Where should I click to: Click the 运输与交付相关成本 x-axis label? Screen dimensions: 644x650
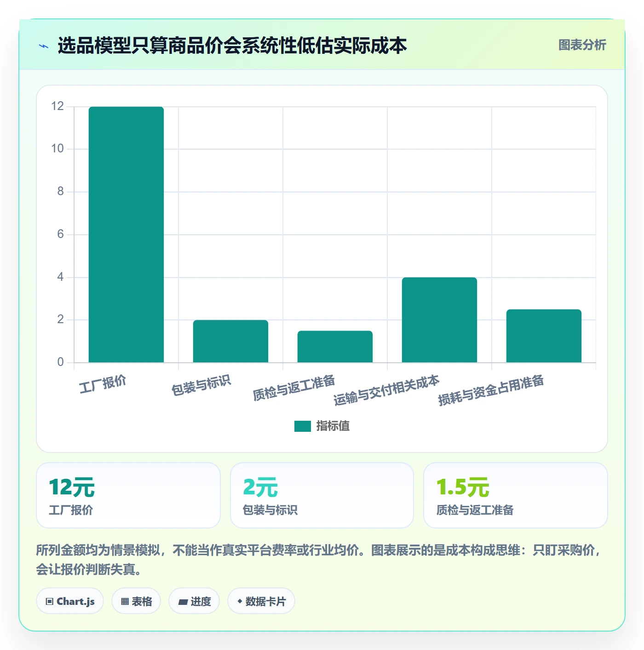coord(386,390)
